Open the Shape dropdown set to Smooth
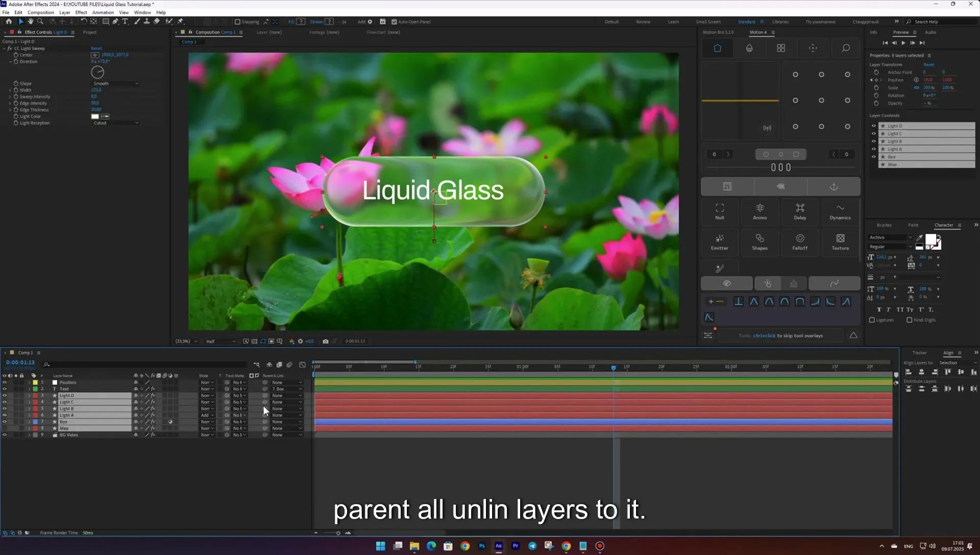This screenshot has width=980, height=555. tap(115, 84)
